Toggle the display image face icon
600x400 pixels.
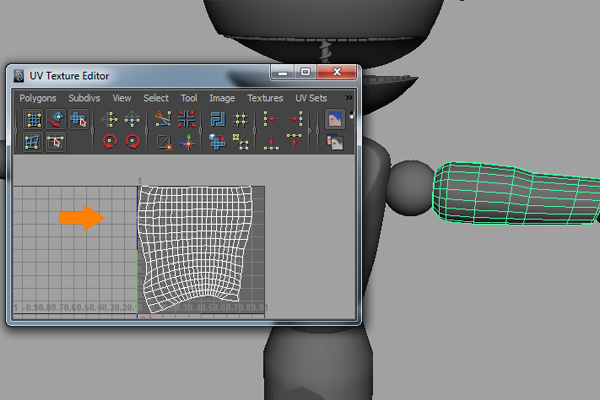click(335, 119)
